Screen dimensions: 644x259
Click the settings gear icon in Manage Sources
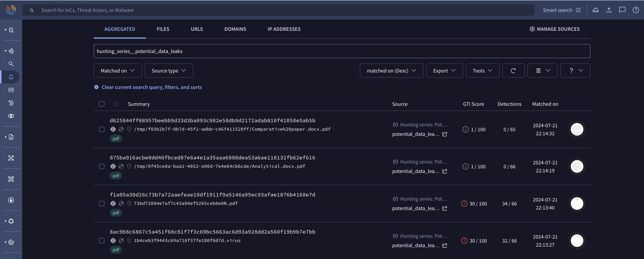point(532,29)
